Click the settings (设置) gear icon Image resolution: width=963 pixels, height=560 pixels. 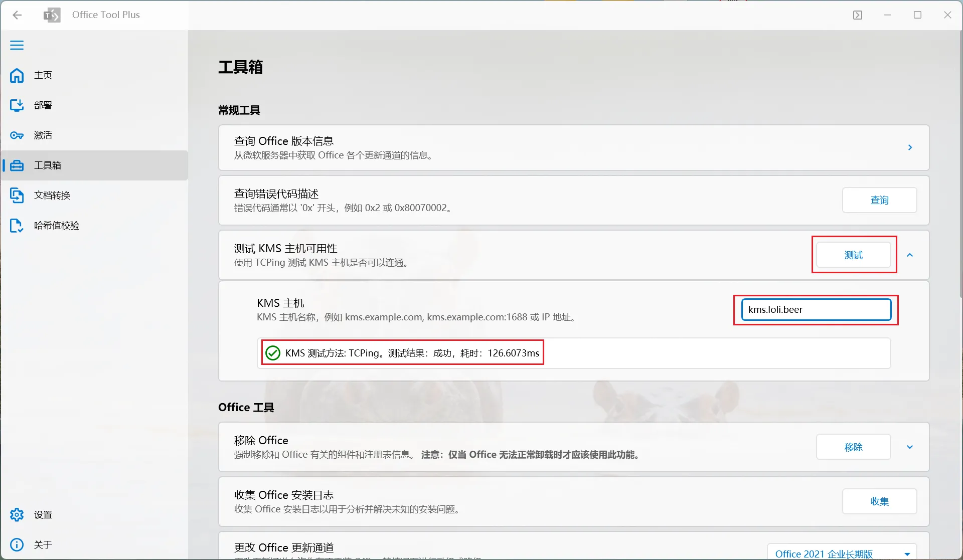(17, 514)
